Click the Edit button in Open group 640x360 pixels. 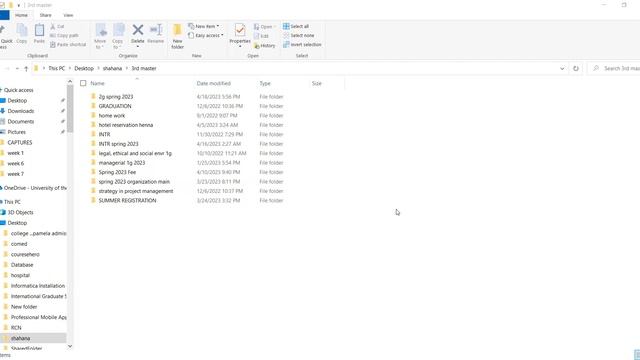pos(261,36)
